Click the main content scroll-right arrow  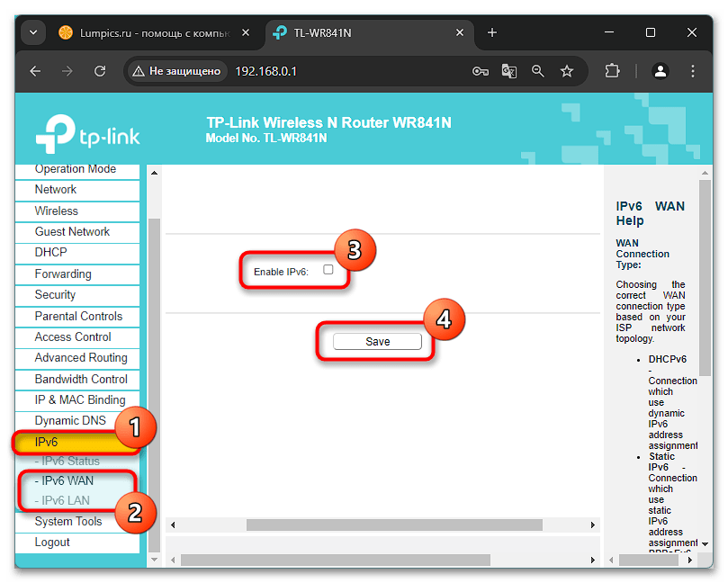(x=593, y=525)
